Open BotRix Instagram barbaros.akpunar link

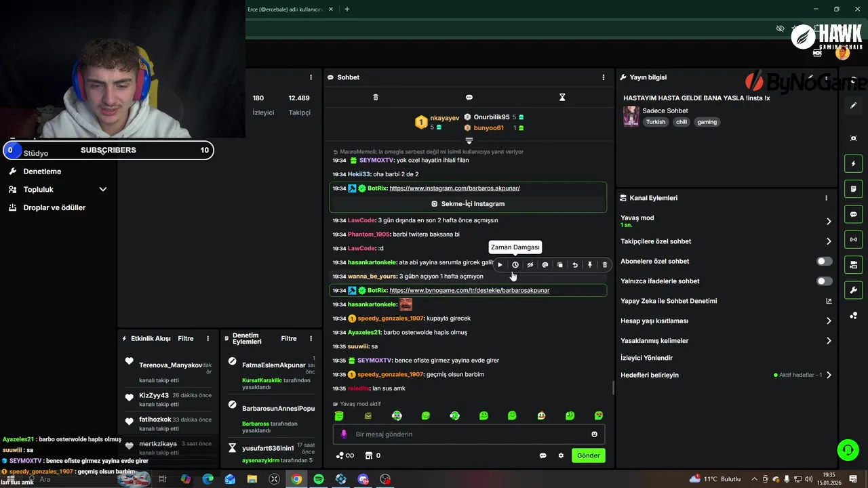click(454, 188)
